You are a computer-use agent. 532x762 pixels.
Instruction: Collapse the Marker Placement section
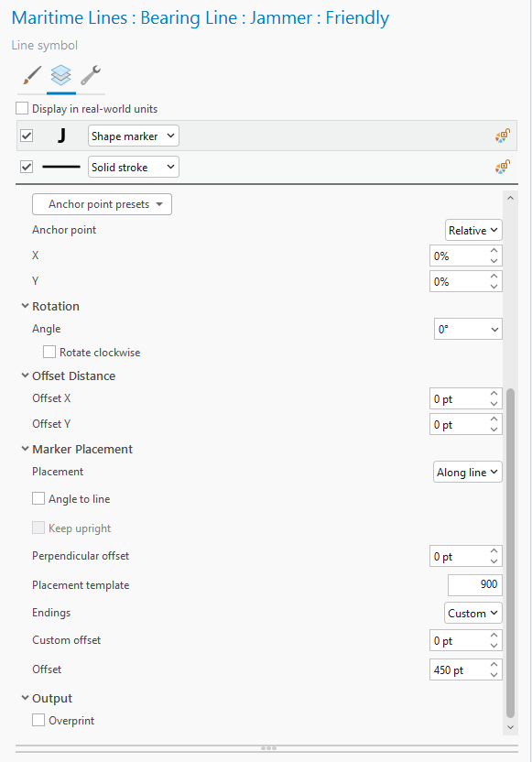[25, 449]
